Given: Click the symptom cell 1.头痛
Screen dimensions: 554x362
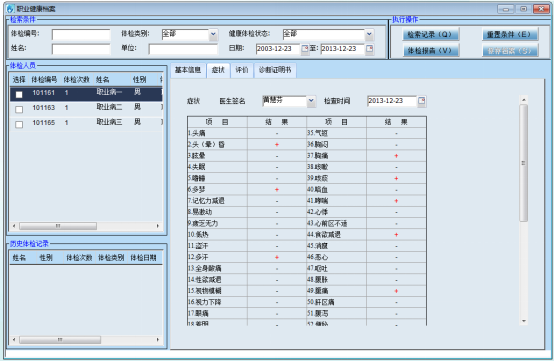Looking at the screenshot, I should pyautogui.click(x=217, y=133).
